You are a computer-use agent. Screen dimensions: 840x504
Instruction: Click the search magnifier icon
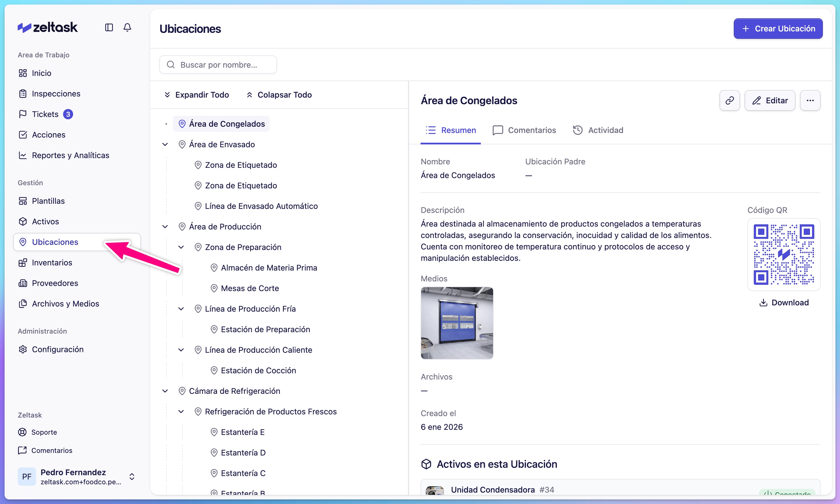(171, 64)
